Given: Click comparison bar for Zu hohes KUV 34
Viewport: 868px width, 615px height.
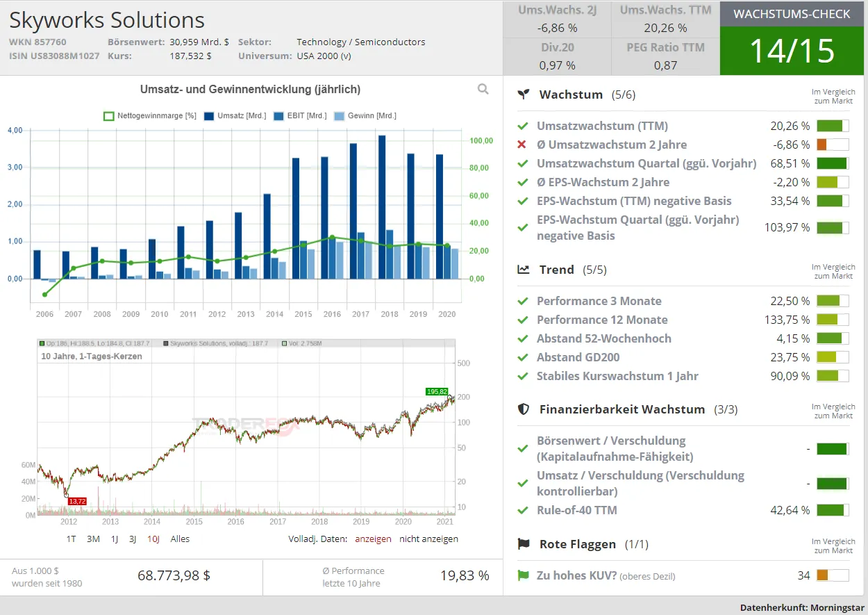Looking at the screenshot, I should click(x=833, y=575).
